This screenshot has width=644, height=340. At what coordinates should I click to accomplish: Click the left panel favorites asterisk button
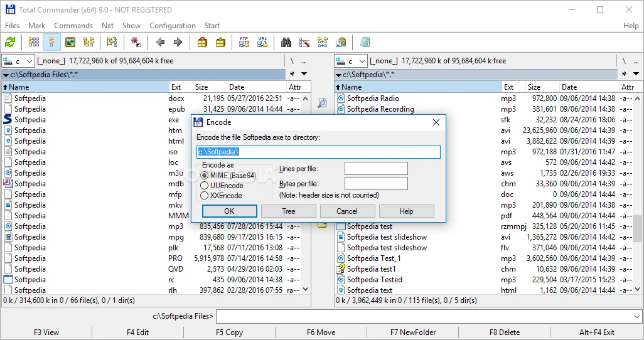(292, 74)
